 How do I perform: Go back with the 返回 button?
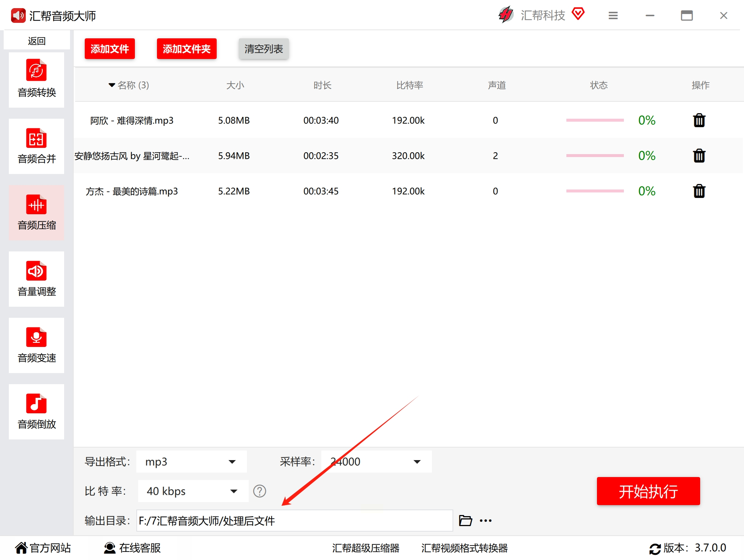click(x=36, y=41)
